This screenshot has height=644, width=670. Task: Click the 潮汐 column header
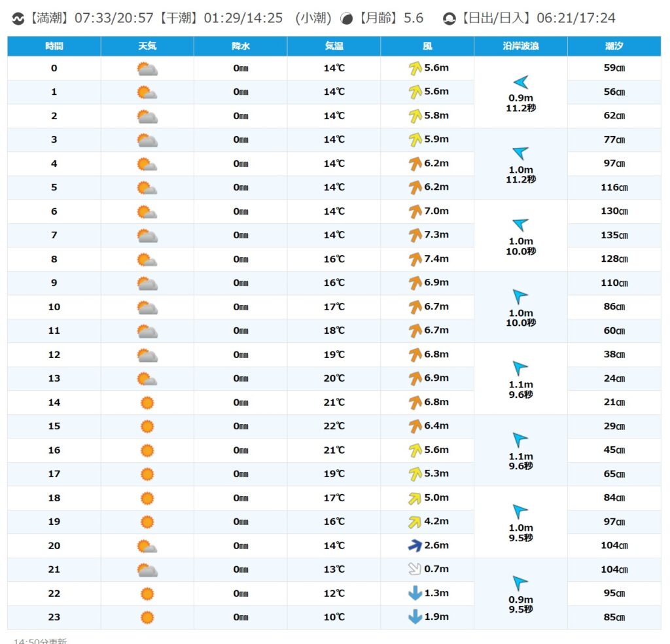click(x=614, y=46)
